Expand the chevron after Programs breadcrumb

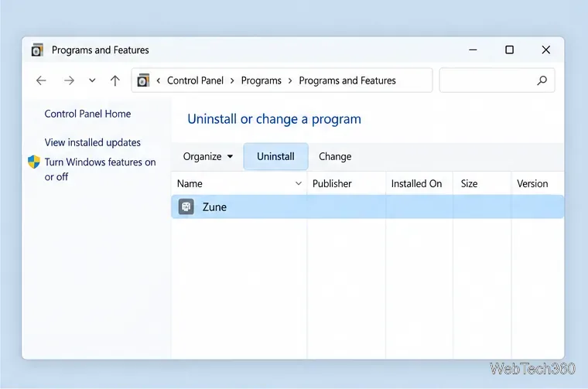pos(290,80)
